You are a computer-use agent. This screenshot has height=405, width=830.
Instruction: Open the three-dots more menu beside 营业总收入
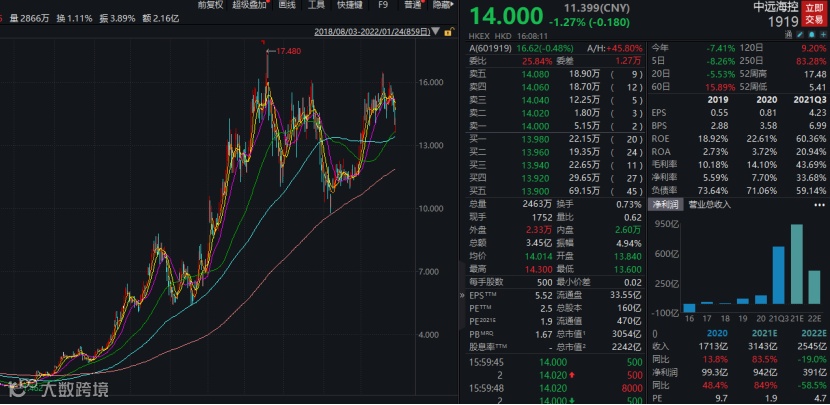[819, 204]
